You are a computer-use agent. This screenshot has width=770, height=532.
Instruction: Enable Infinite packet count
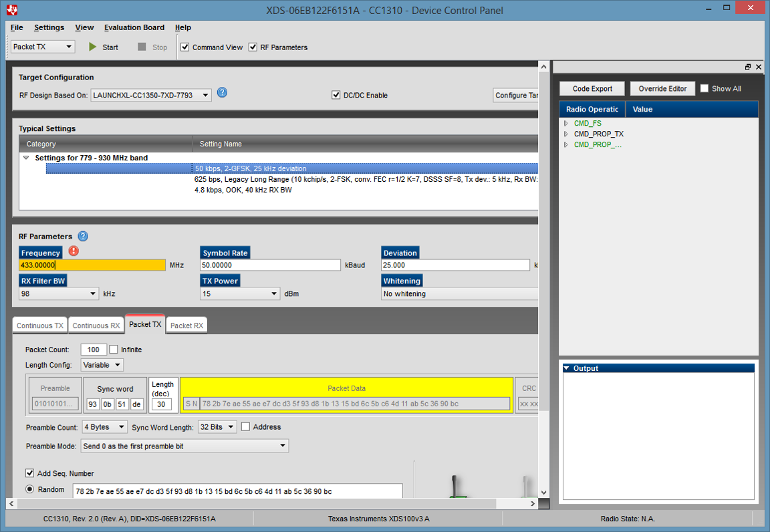click(x=114, y=350)
